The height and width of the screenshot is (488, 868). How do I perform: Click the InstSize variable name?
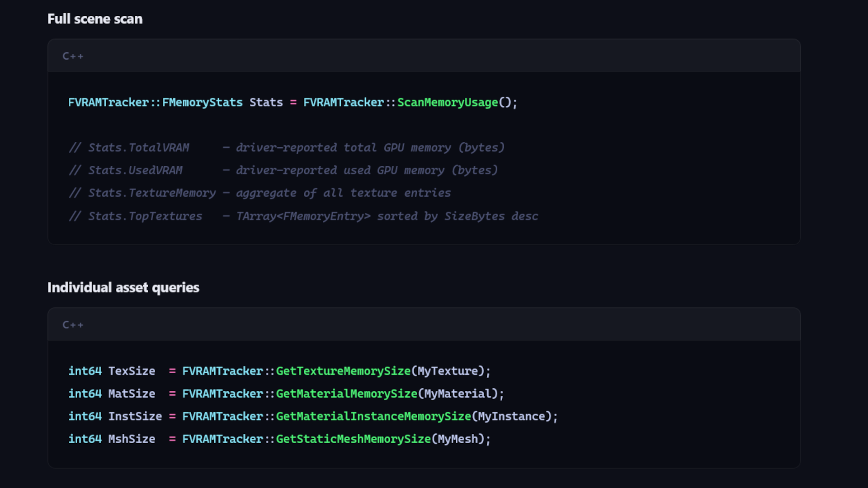click(135, 416)
